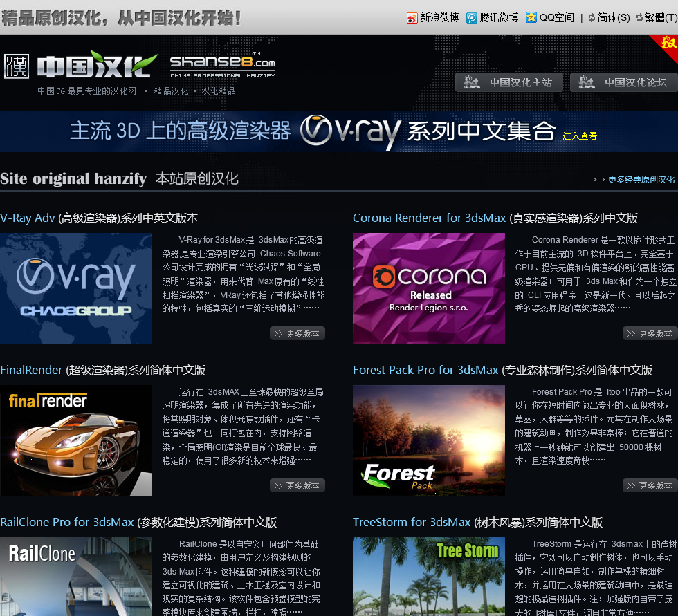
Task: Click the Forest Pack sunset thumbnail
Action: tap(429, 440)
